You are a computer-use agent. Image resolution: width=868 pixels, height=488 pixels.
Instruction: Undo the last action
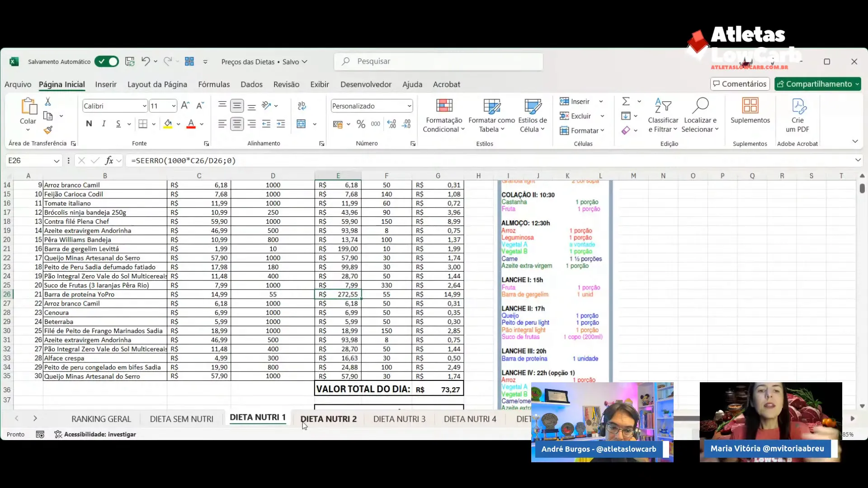click(x=145, y=61)
